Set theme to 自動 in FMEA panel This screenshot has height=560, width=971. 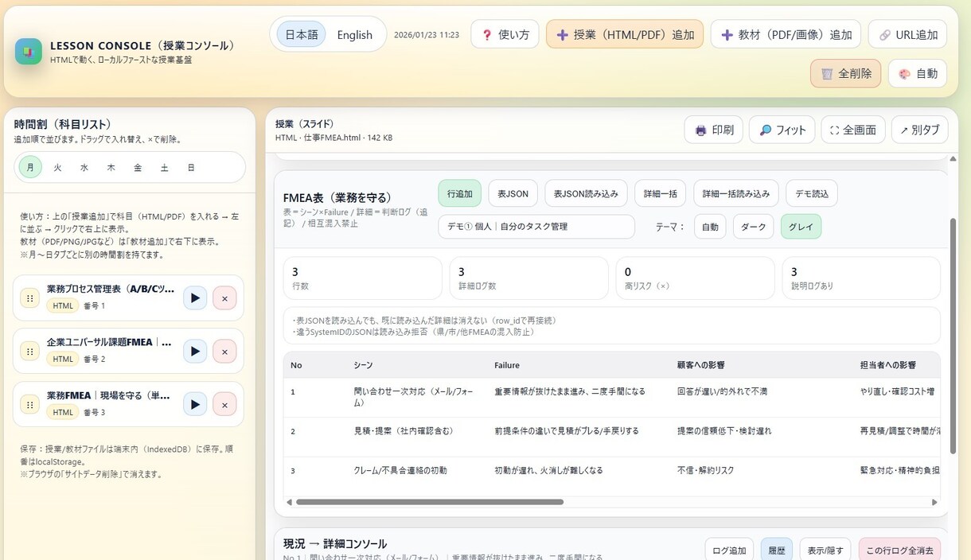710,227
